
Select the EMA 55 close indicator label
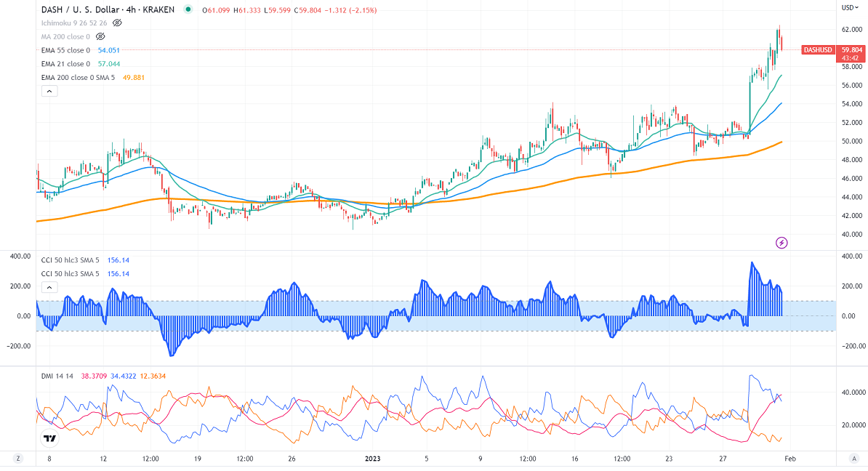coord(65,50)
